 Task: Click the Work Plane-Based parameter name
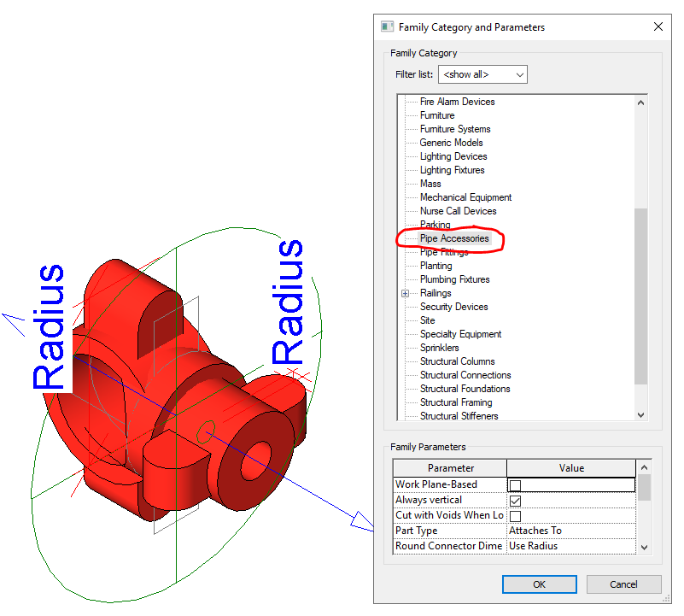[436, 484]
